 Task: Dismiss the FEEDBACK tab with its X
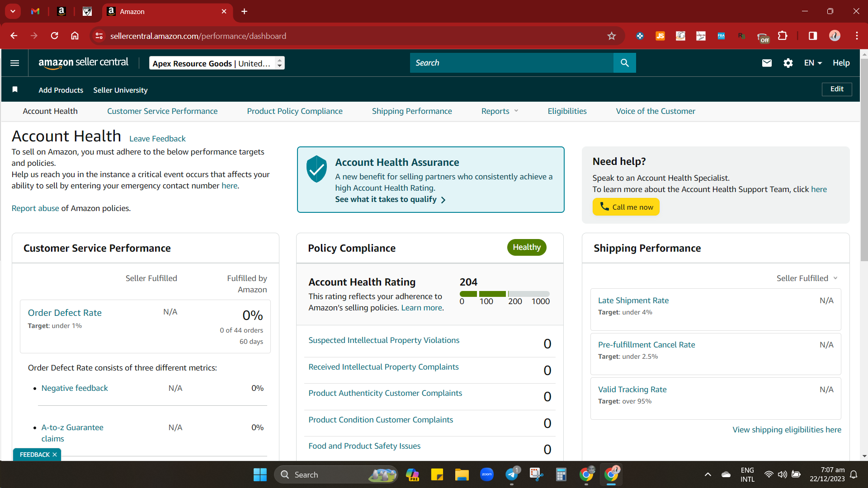55,455
